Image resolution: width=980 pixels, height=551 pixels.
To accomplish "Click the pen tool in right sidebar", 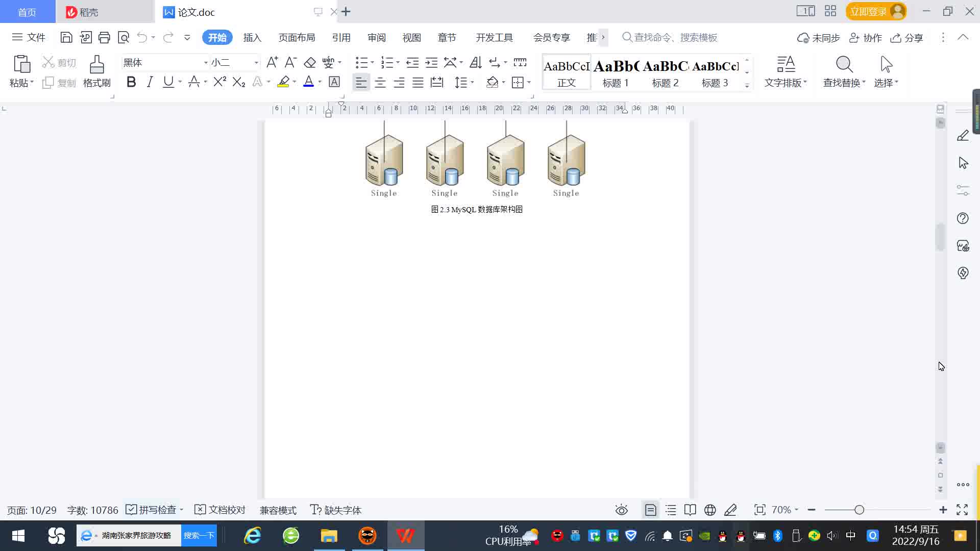I will 963,135.
